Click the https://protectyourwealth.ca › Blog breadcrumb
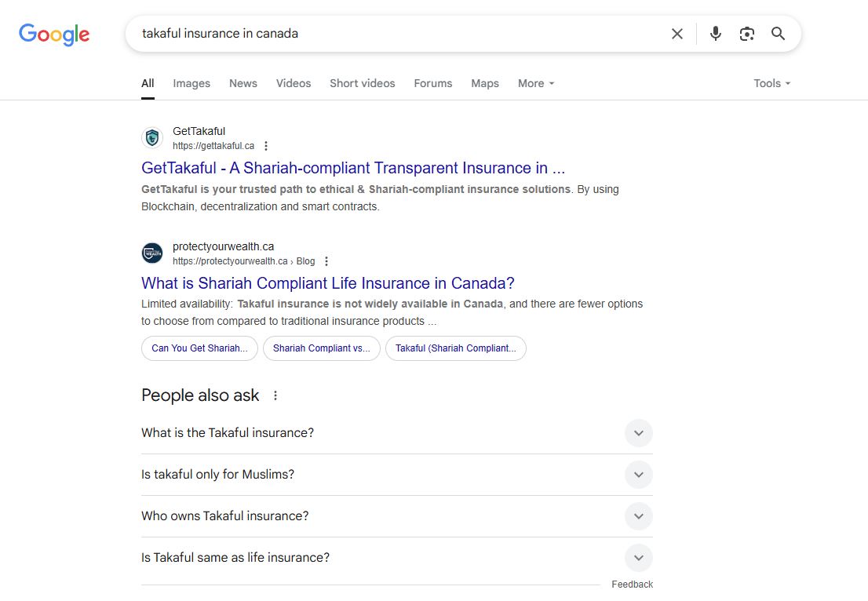The height and width of the screenshot is (601, 868). (243, 261)
